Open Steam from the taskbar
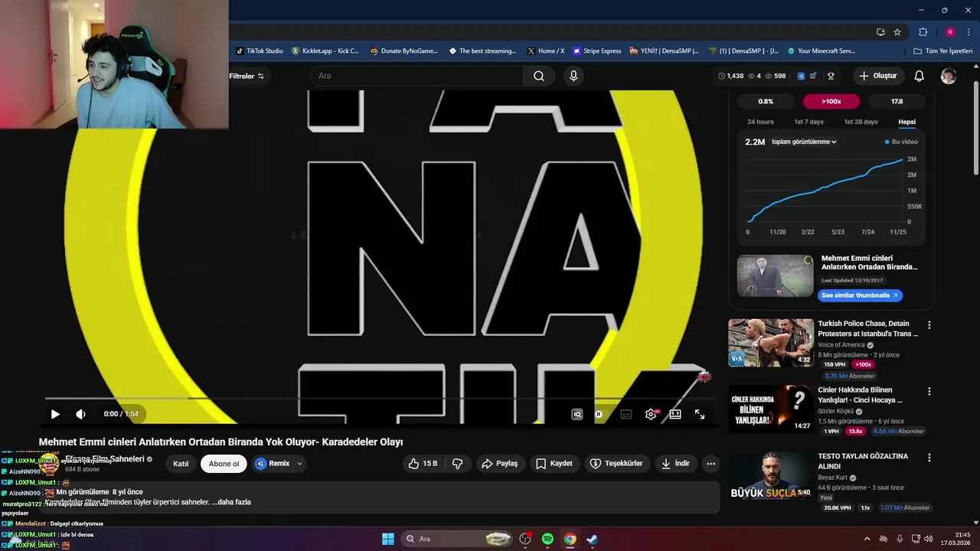 pos(593,539)
